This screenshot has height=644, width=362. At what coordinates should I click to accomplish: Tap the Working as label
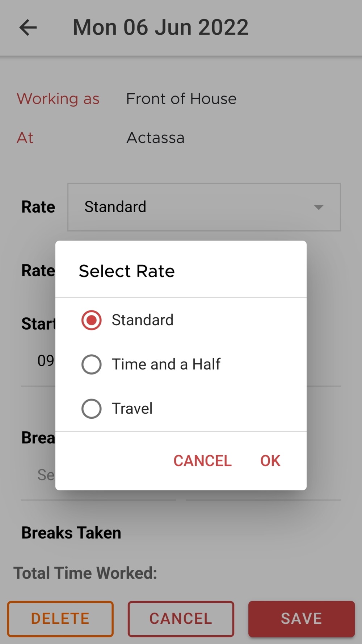coord(58,99)
